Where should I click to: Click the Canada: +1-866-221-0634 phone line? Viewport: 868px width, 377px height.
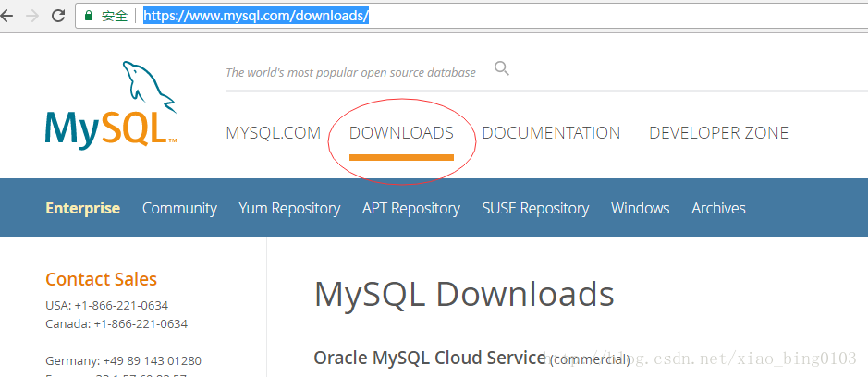[116, 323]
